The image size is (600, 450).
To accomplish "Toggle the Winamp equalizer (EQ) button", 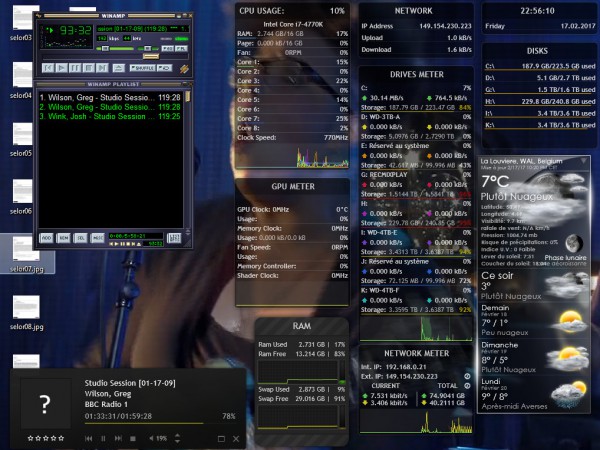I will pyautogui.click(x=168, y=49).
